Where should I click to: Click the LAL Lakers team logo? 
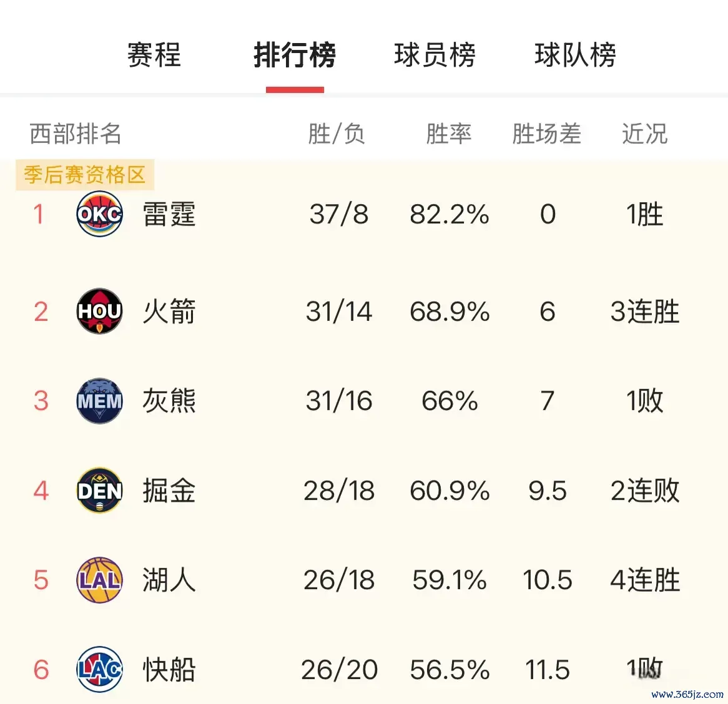coord(99,580)
